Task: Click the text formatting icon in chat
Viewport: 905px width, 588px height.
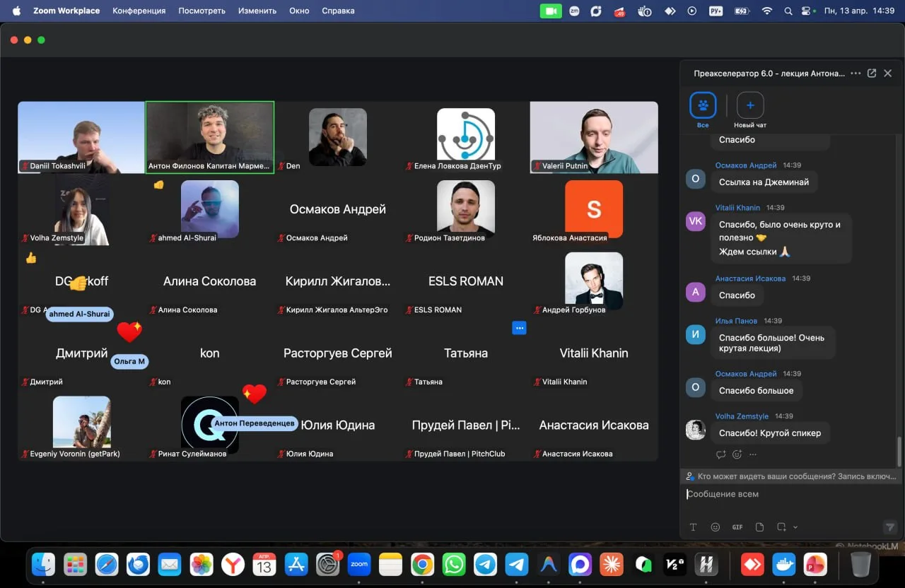Action: coord(693,527)
